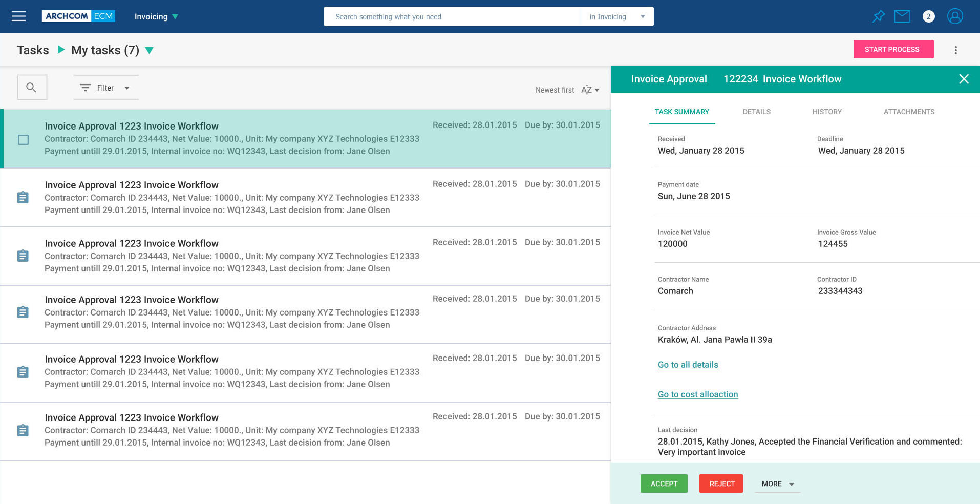Open the user profile icon
The width and height of the screenshot is (980, 504).
955,16
